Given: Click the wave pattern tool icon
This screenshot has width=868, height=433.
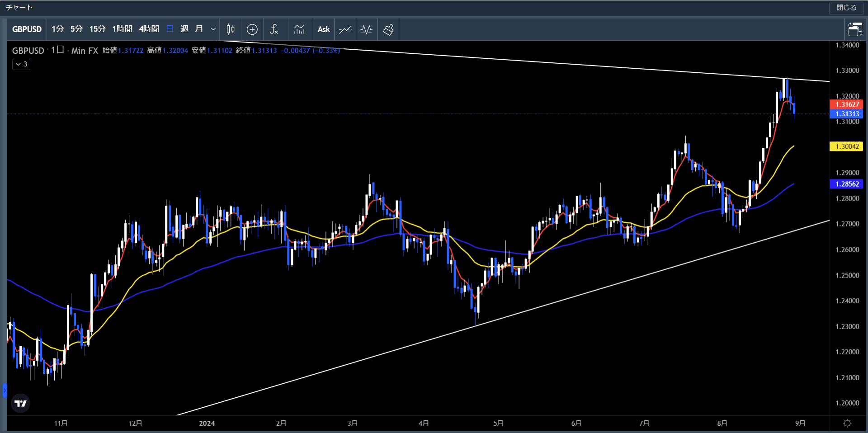Looking at the screenshot, I should pos(367,29).
